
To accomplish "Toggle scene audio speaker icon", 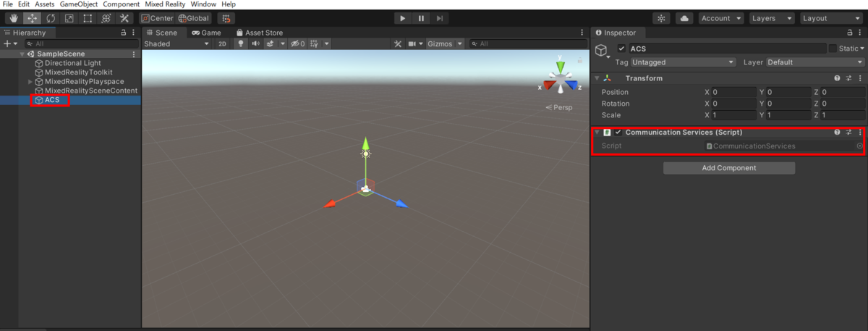I will point(255,43).
